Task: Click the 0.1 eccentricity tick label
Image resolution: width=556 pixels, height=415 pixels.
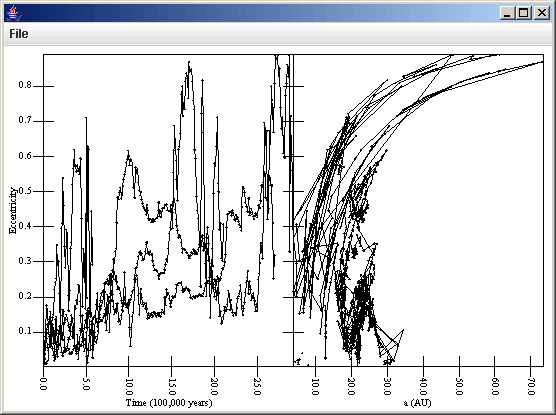Action: [25, 331]
